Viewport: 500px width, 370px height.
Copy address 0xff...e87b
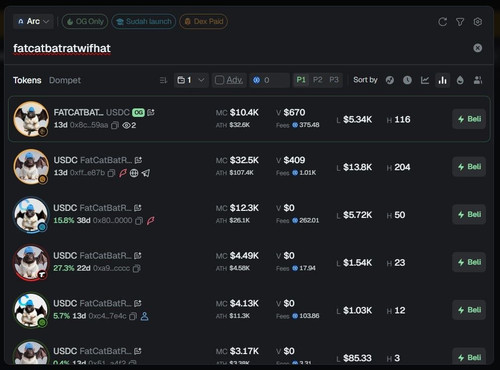tap(111, 173)
